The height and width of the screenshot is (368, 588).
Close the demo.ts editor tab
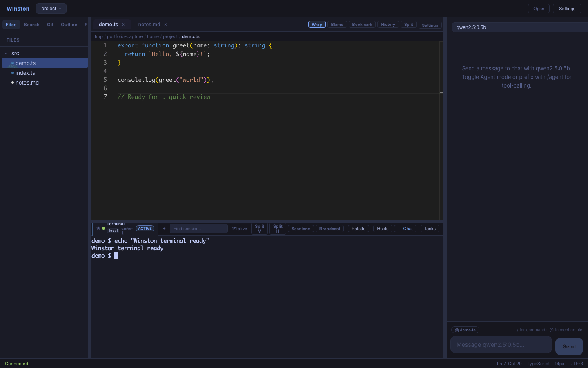123,25
